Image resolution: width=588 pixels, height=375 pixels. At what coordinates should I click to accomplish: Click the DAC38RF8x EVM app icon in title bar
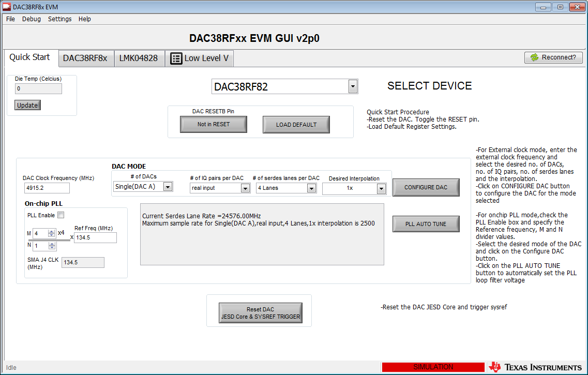click(x=7, y=7)
